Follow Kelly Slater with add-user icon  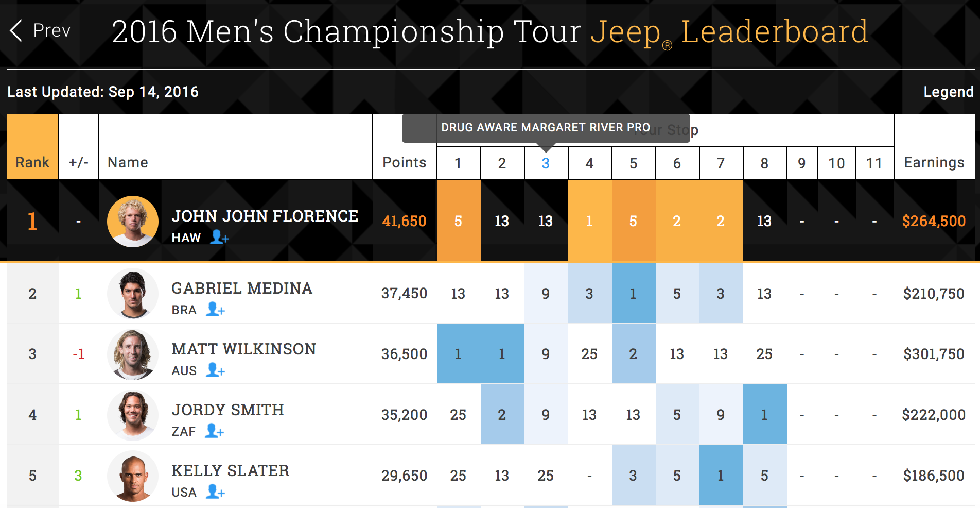[216, 492]
